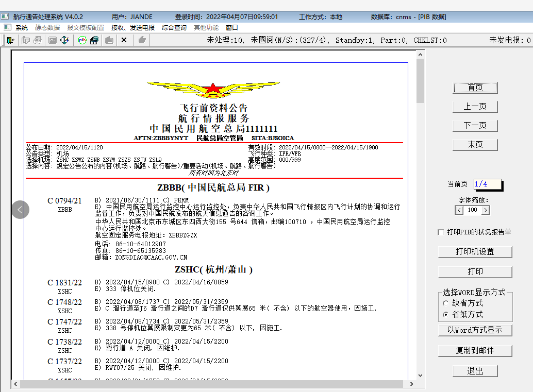Image resolution: width=533 pixels, height=392 pixels.
Task: Click the gray left-arrow circle on page
Action: tap(20, 210)
